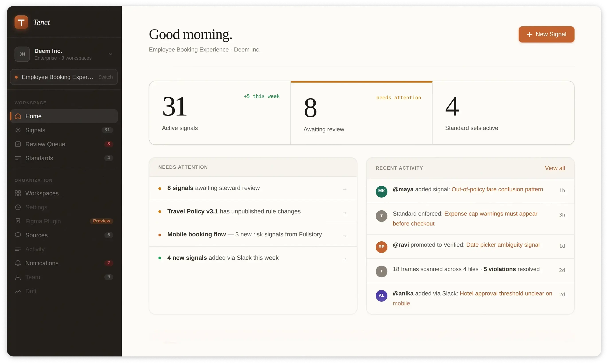Click the Signals sun icon in sidebar
The image size is (608, 364).
click(18, 130)
